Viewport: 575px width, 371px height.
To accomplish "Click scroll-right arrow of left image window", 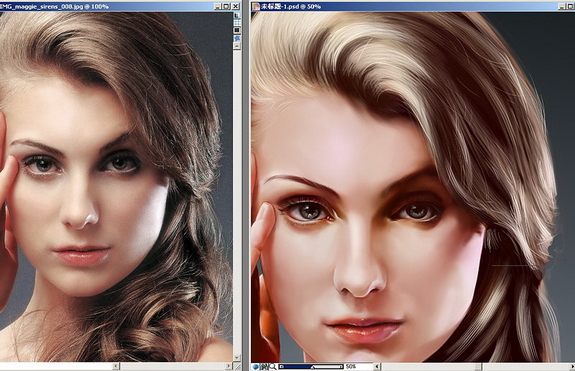I will [x=228, y=366].
